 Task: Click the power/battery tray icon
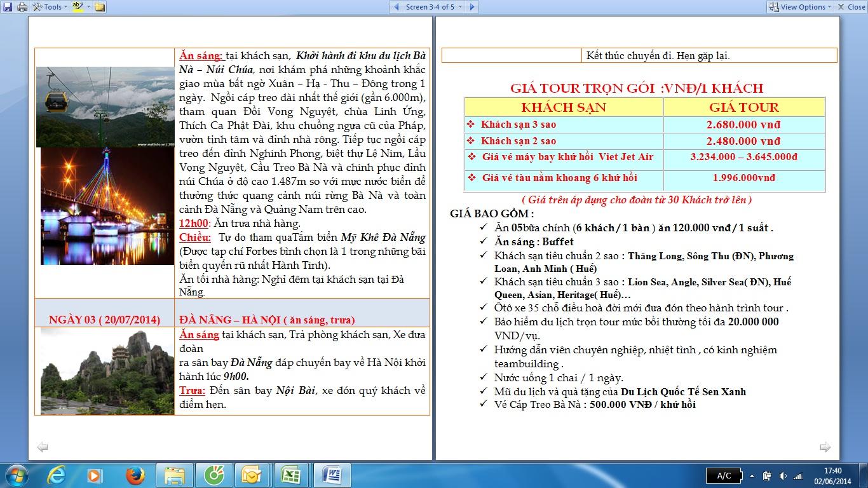click(767, 476)
